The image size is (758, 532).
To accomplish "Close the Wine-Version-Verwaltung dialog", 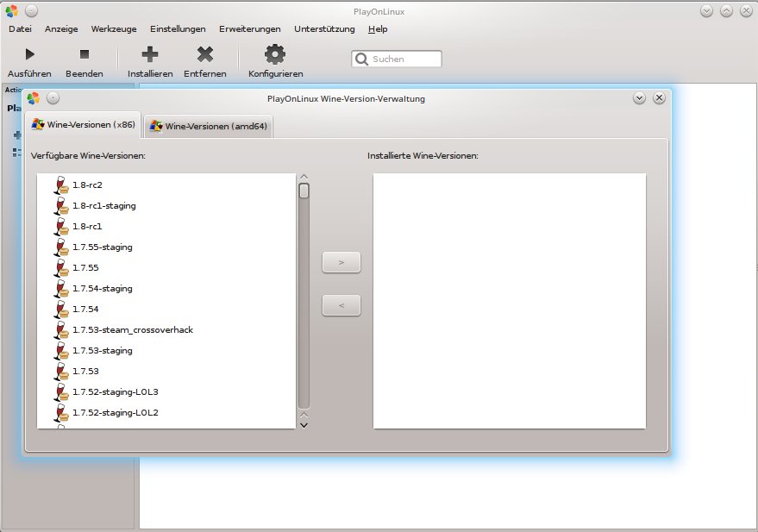I will point(659,98).
